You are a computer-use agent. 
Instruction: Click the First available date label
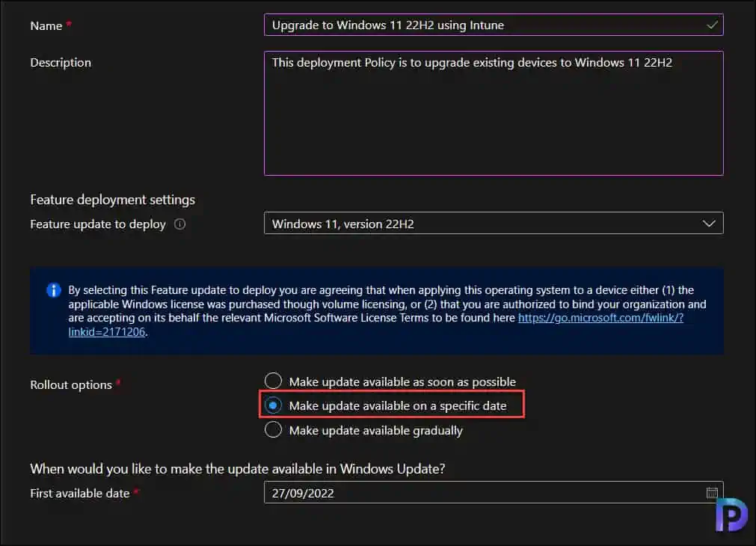tap(80, 494)
